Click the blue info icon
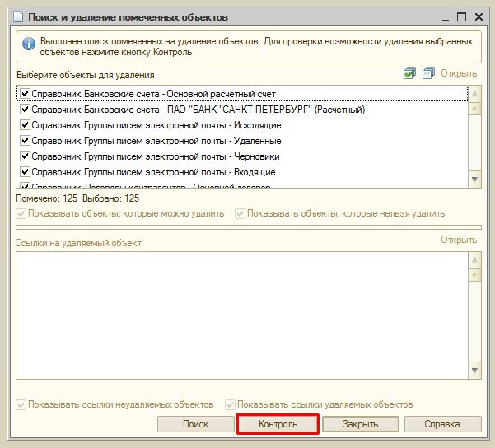This screenshot has height=448, width=495. (28, 44)
